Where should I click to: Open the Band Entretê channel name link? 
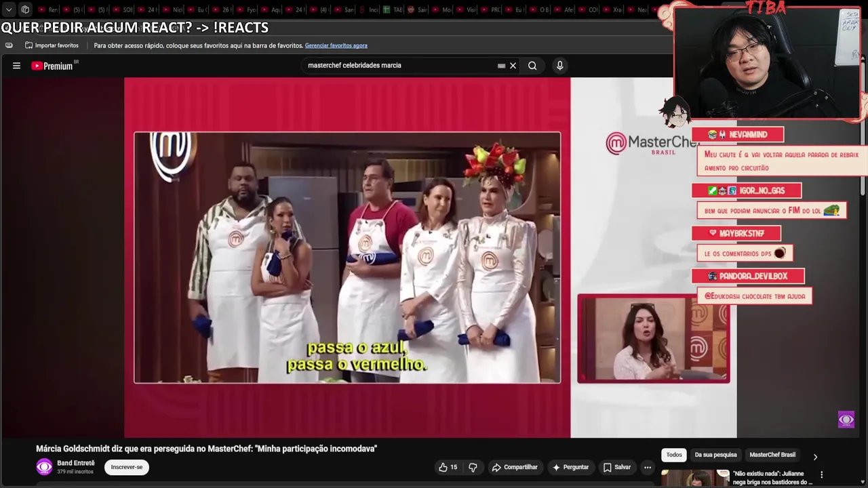pyautogui.click(x=76, y=463)
